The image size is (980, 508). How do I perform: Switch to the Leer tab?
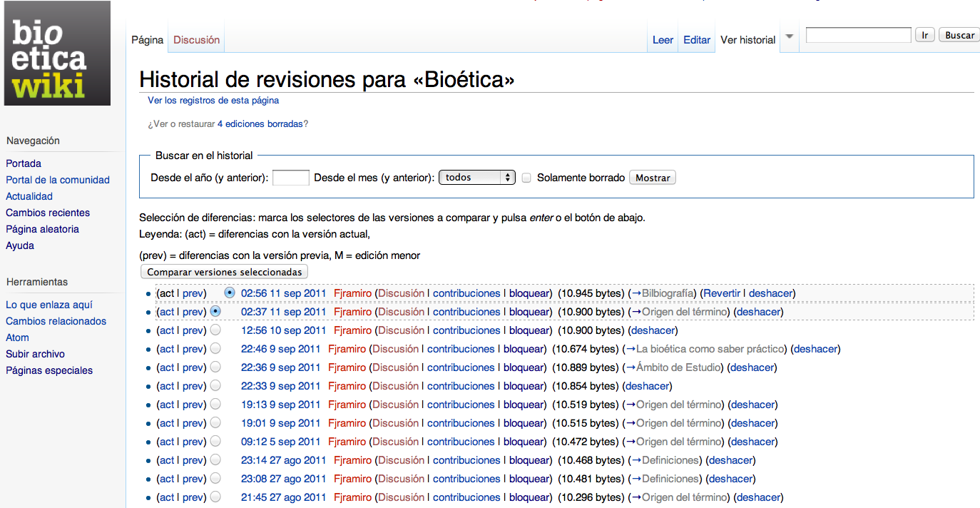pyautogui.click(x=663, y=40)
